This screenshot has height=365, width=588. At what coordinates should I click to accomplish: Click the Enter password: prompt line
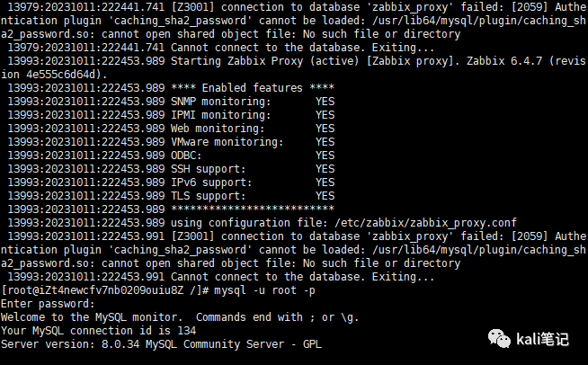tap(48, 304)
